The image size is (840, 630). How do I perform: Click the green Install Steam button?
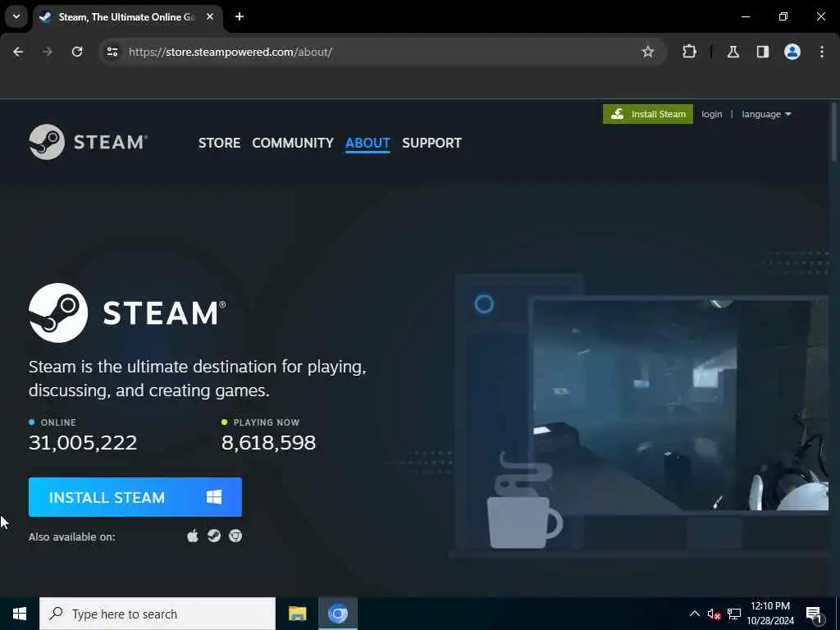[648, 114]
